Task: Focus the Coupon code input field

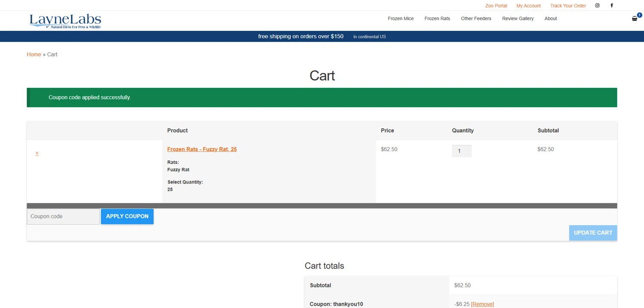Action: coord(63,216)
